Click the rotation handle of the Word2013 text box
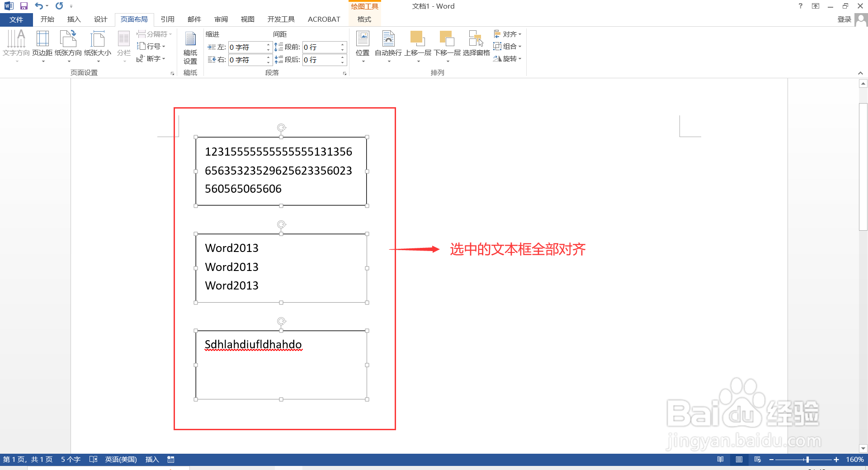This screenshot has width=868, height=470. click(x=281, y=225)
